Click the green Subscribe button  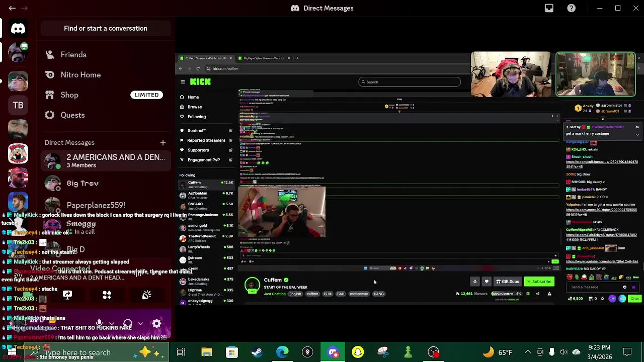point(539,282)
